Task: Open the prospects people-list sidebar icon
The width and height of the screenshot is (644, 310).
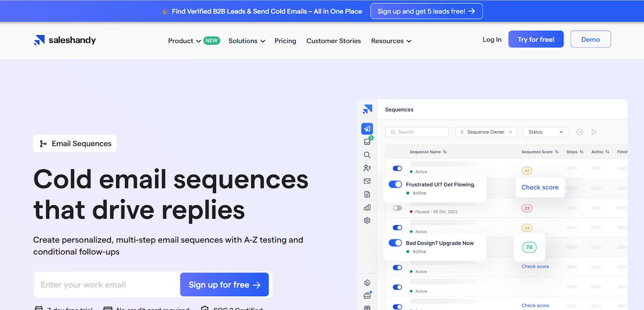Action: coord(367,168)
